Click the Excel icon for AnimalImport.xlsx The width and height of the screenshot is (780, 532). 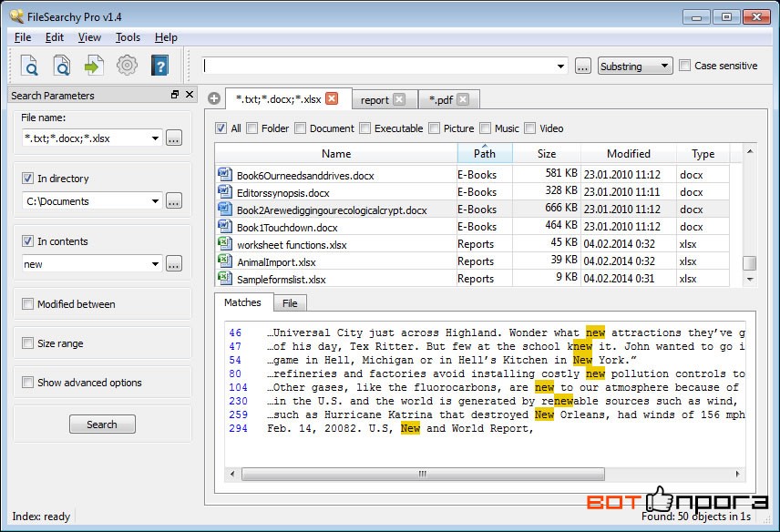pyautogui.click(x=225, y=261)
